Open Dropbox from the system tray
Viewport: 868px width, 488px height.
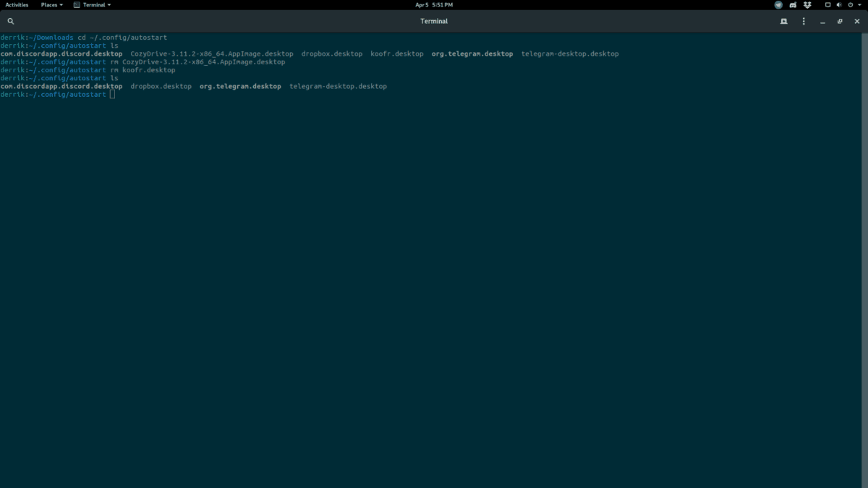coord(806,4)
